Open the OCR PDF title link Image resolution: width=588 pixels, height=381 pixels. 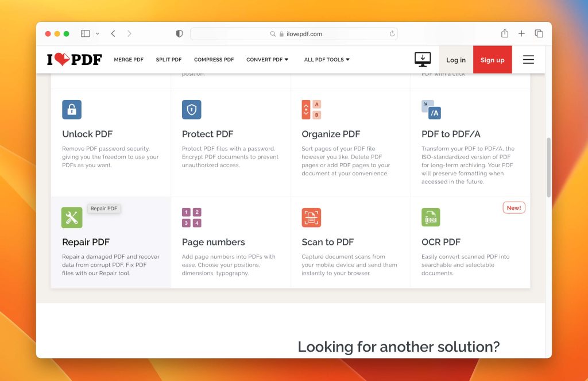tap(441, 242)
